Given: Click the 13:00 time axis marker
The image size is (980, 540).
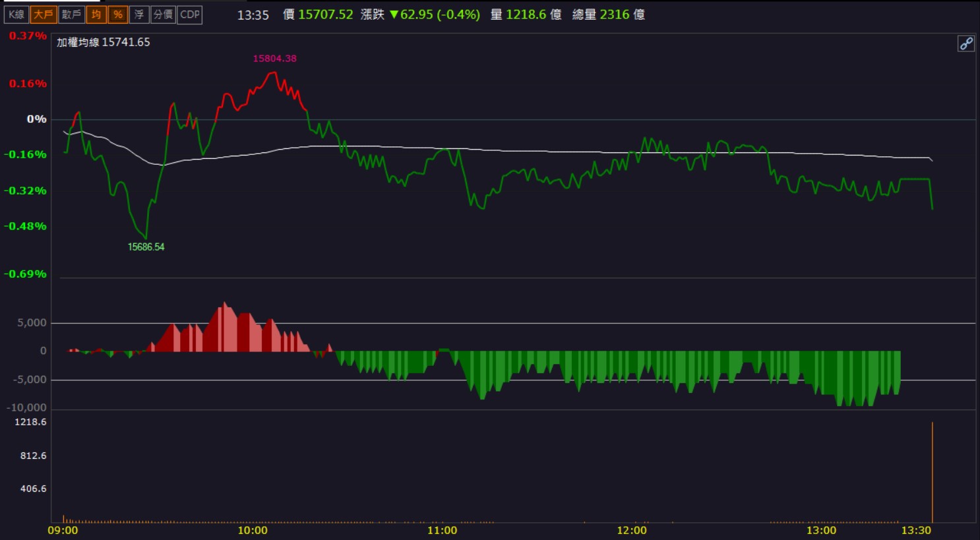Looking at the screenshot, I should (x=821, y=530).
